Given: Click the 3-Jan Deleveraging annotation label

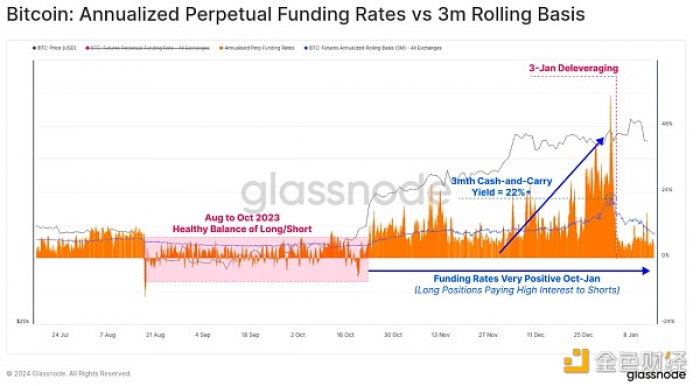Looking at the screenshot, I should [x=574, y=68].
